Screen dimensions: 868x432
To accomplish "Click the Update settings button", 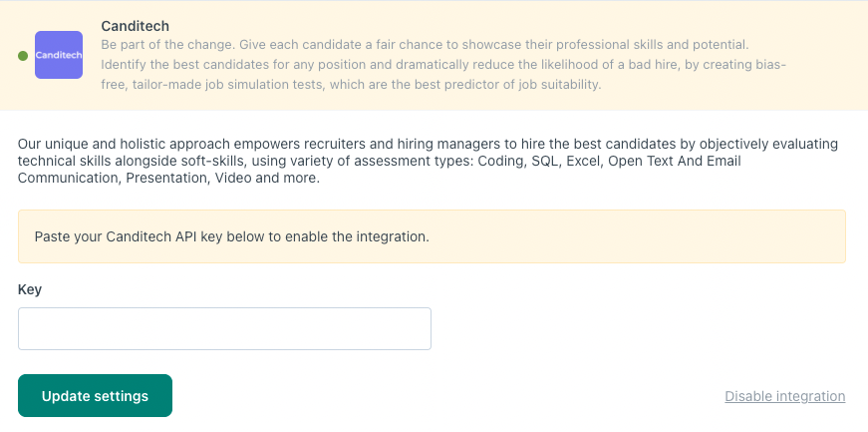I will pos(96,395).
